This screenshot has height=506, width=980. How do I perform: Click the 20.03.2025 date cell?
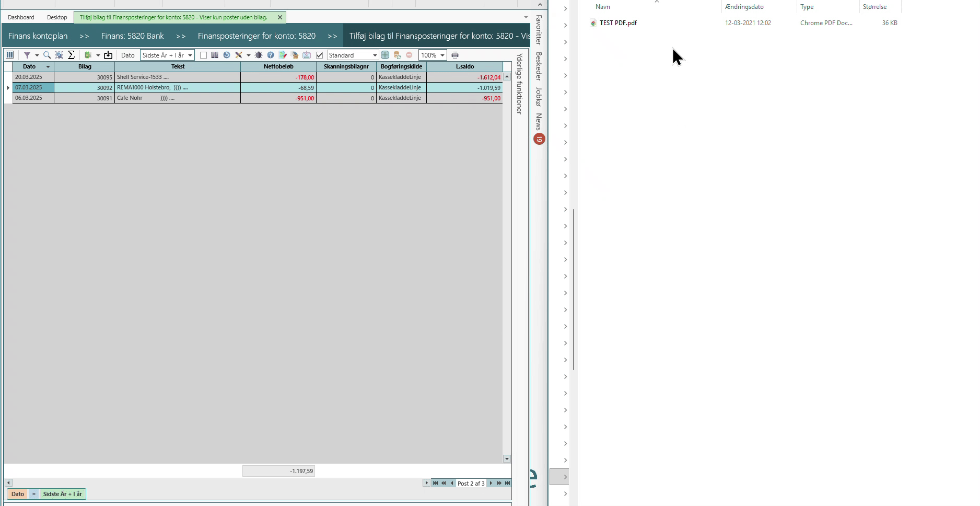(33, 77)
